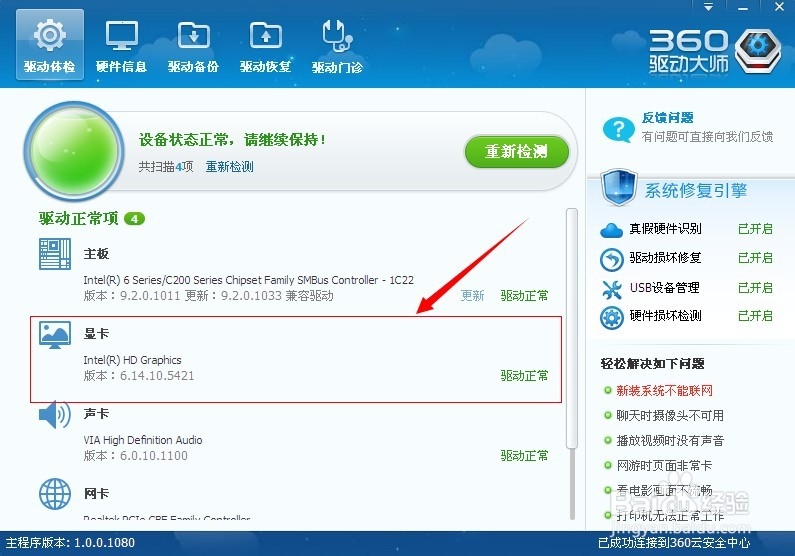
Task: Click 驱动正常 status for 显卡
Action: coord(524,376)
